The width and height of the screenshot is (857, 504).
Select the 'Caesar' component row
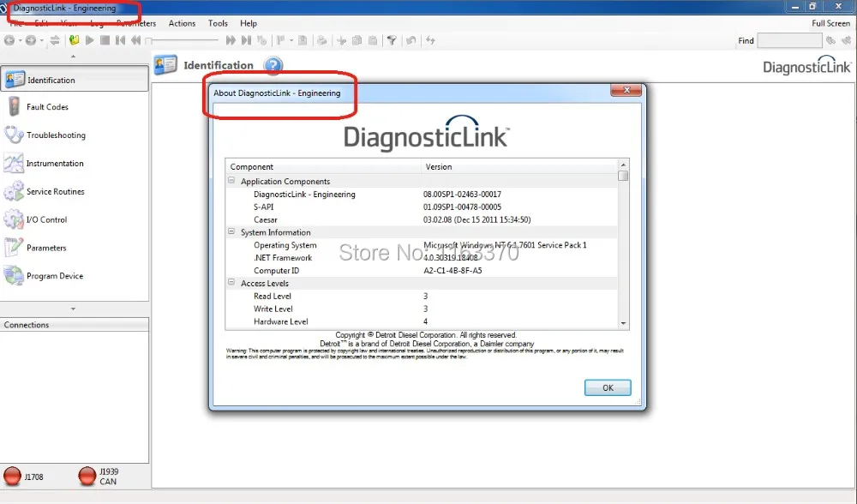coord(422,219)
